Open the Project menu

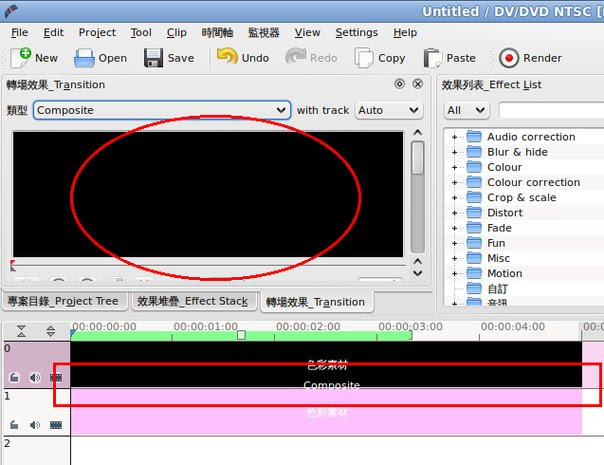coord(97,32)
